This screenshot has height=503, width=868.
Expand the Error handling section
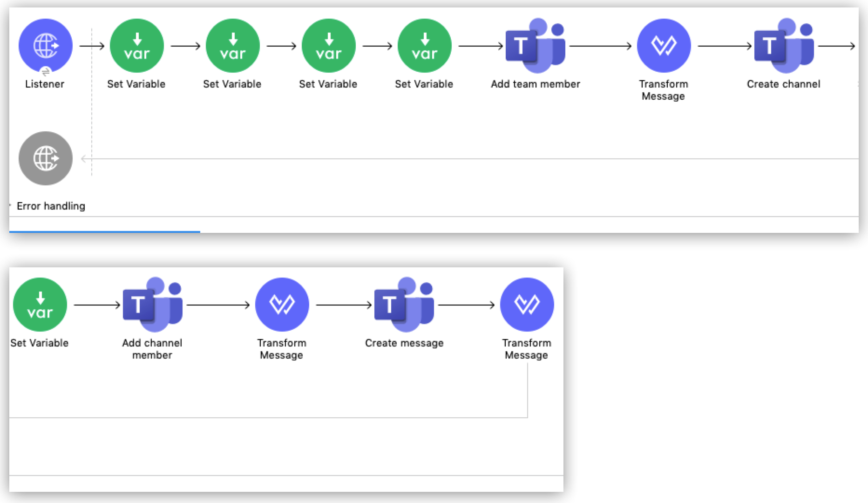11,205
